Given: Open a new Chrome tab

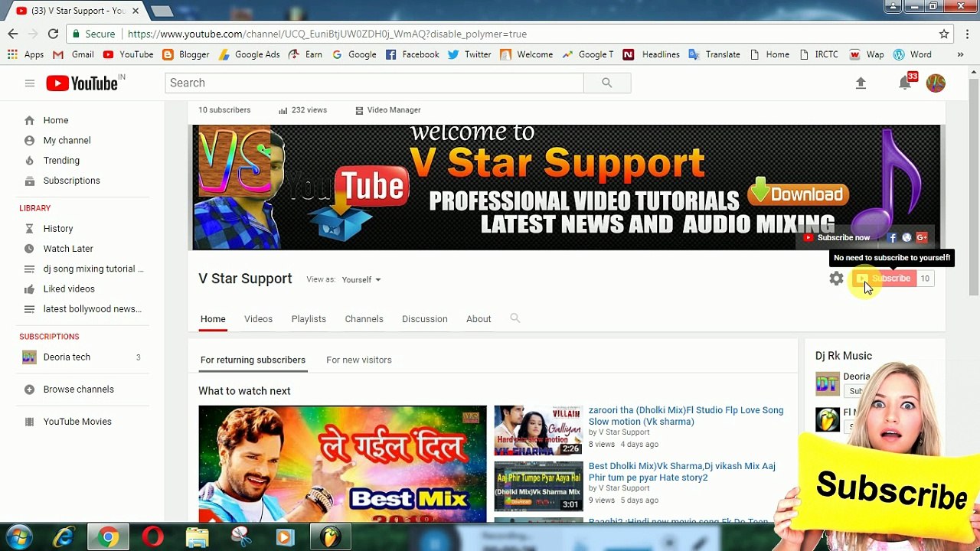Looking at the screenshot, I should 162,11.
